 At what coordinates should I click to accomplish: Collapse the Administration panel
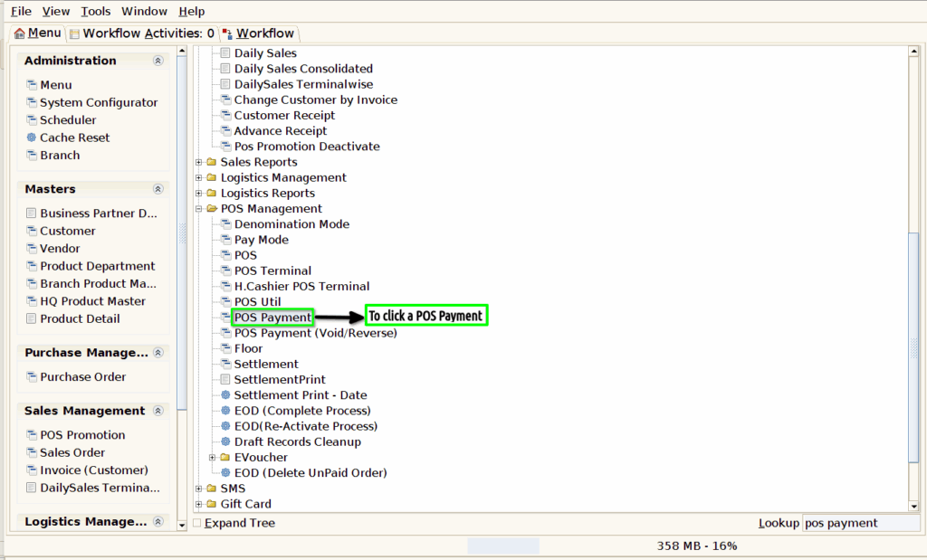158,61
